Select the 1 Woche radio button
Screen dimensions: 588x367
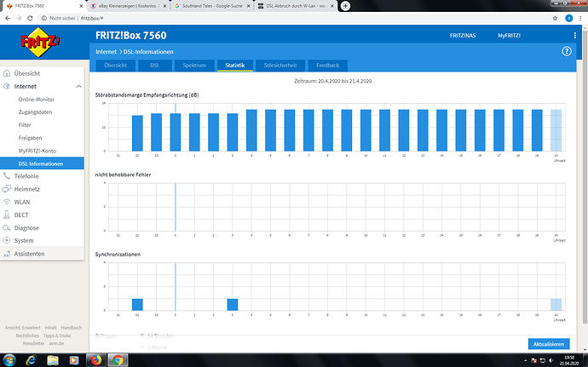pos(142,347)
